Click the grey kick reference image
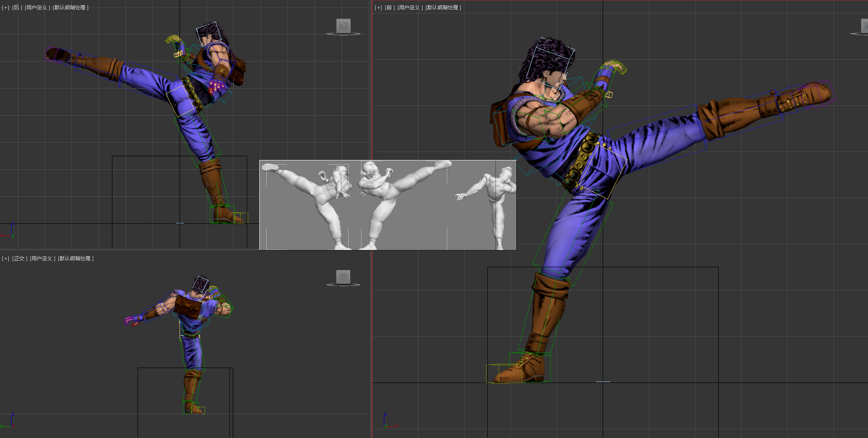Viewport: 868px width, 438px height. [x=388, y=205]
